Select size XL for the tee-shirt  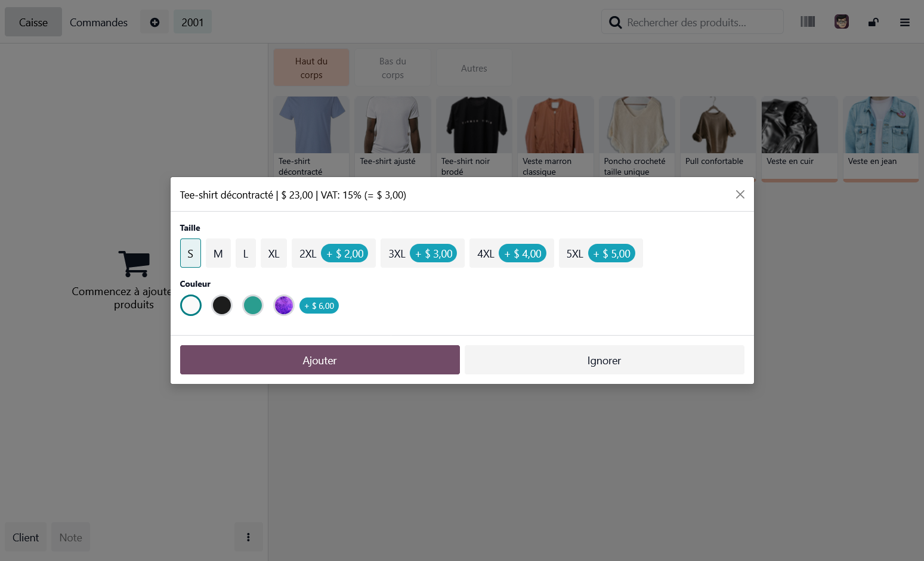[273, 253]
